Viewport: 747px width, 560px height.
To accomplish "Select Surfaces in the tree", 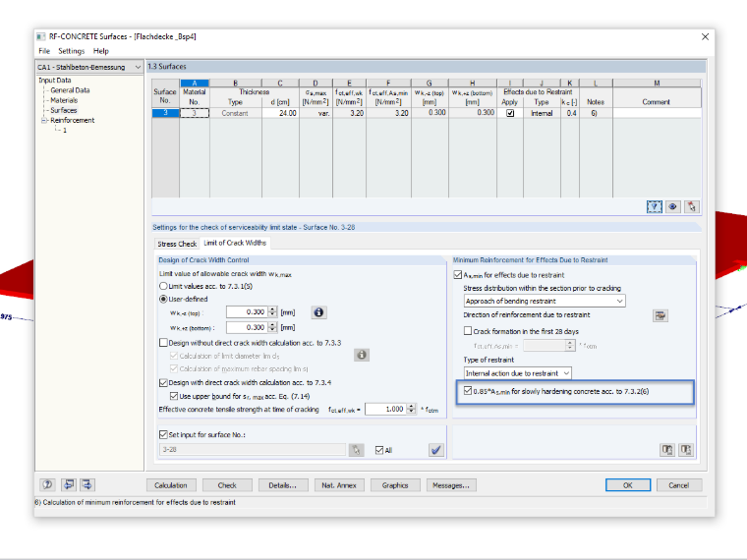I will tap(64, 110).
